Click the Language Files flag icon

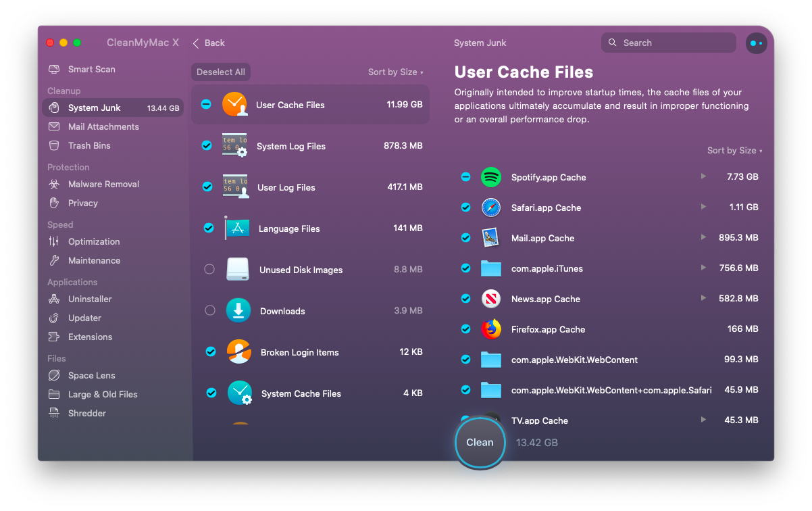click(237, 228)
